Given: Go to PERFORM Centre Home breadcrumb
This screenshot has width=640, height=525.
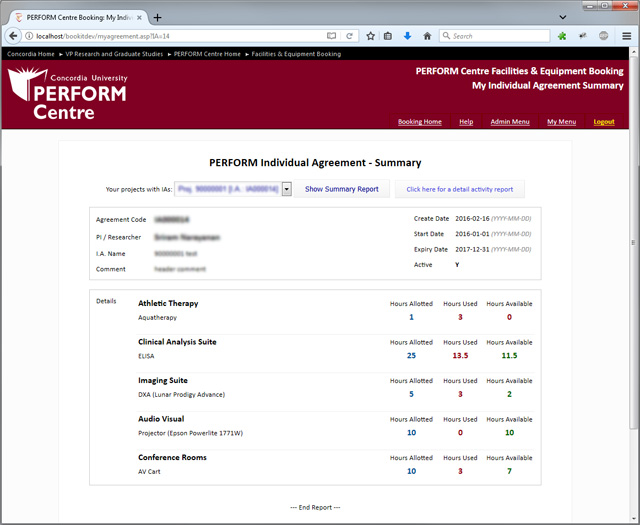Looking at the screenshot, I should click(x=207, y=54).
